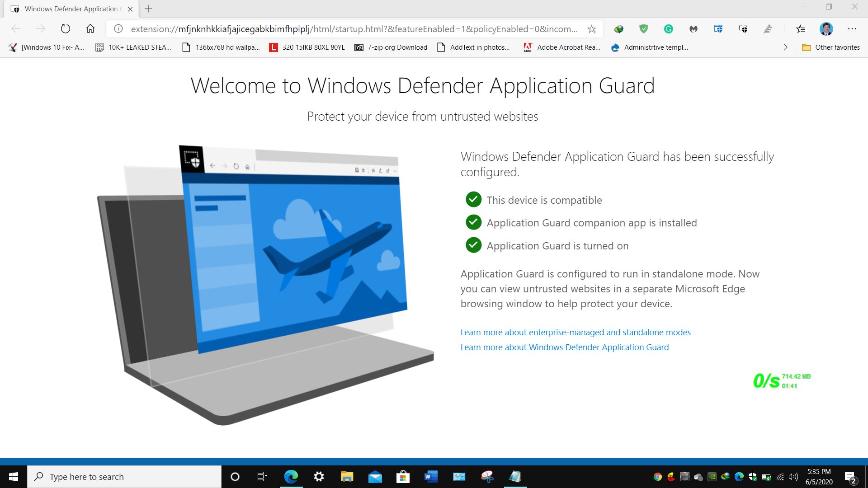868x488 pixels.
Task: Click the battery status tray icon
Action: coord(766,477)
